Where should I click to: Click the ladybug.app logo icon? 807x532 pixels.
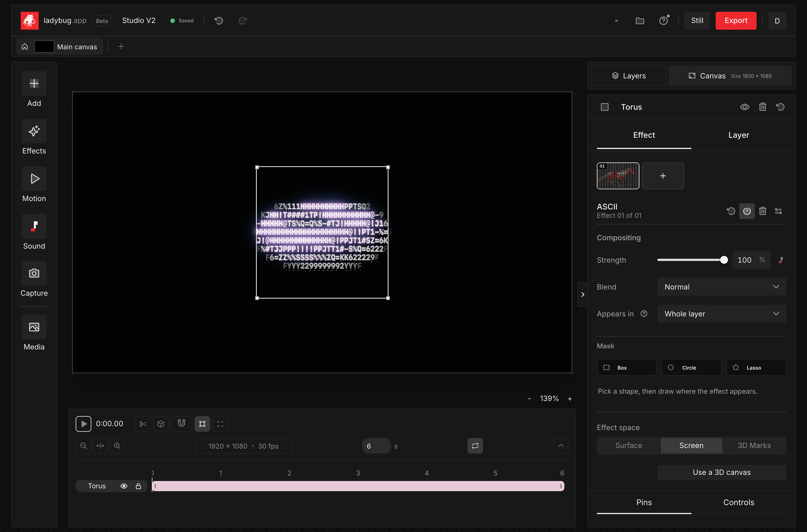[x=30, y=21]
